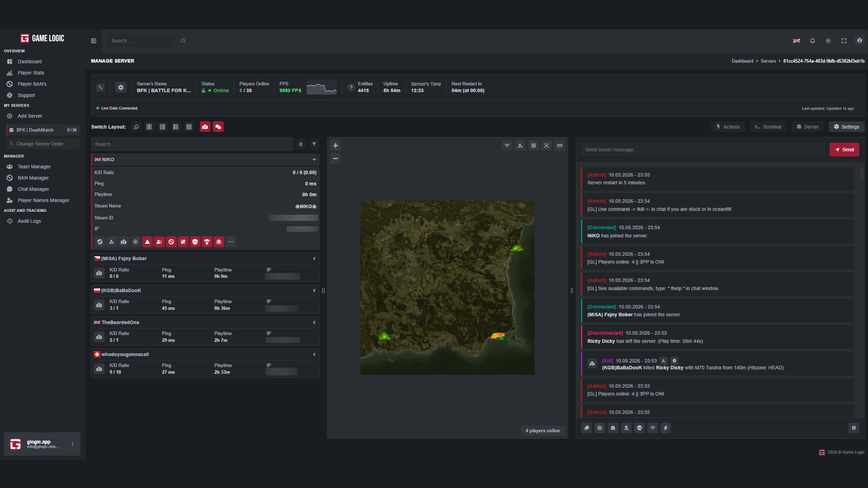Zoom out of the map with minus
The image size is (868, 488).
[x=335, y=159]
